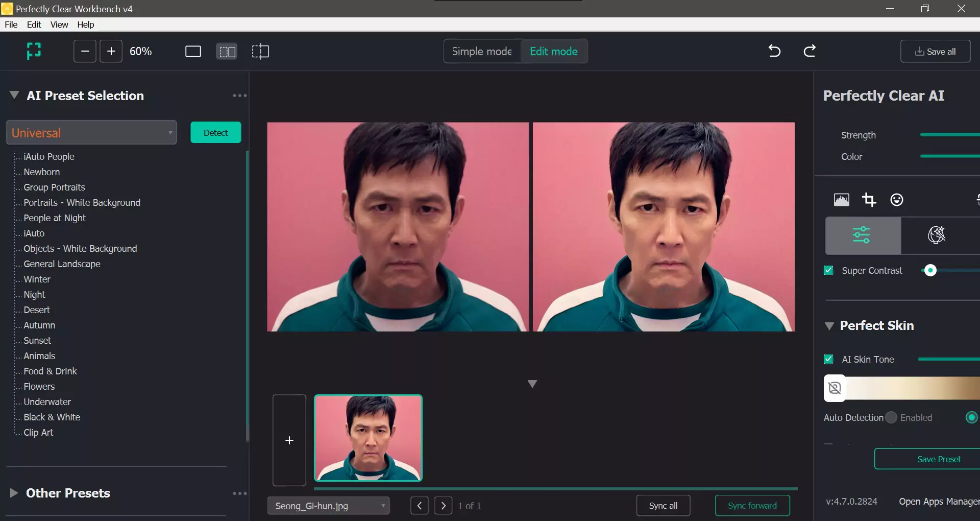Switch to side-by-side view
Screen dimensions: 980x521
coord(227,52)
